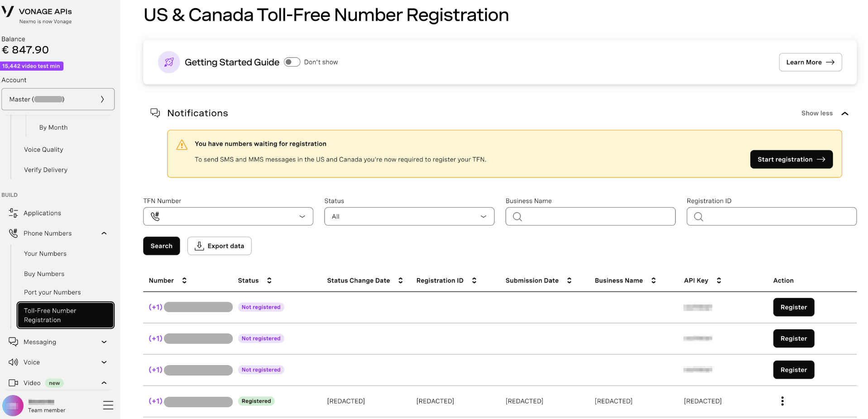Click the Phone Numbers sidebar icon
The height and width of the screenshot is (419, 868).
coord(14,233)
